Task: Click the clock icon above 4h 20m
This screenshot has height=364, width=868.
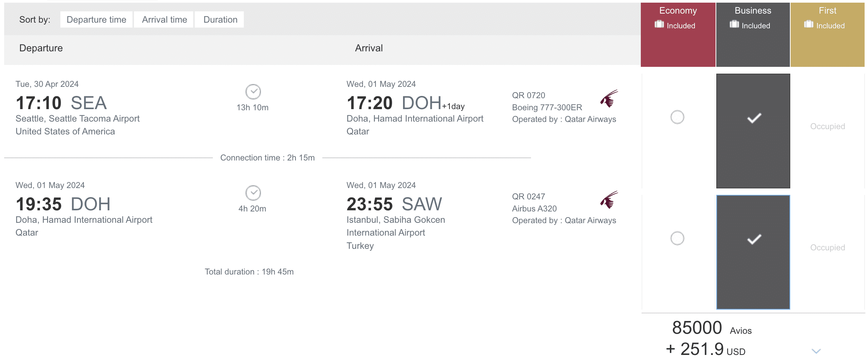Action: [x=253, y=193]
